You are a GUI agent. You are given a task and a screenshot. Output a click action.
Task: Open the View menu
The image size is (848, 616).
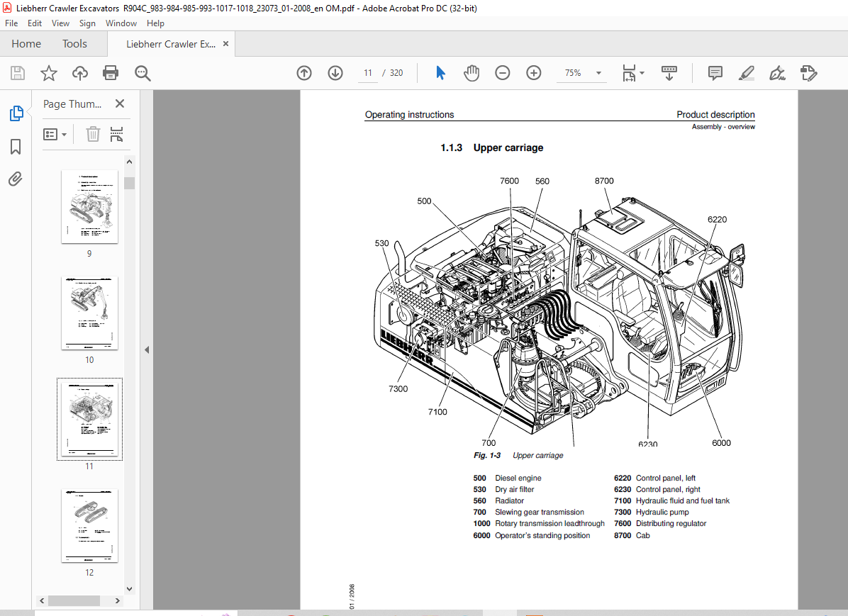[60, 23]
